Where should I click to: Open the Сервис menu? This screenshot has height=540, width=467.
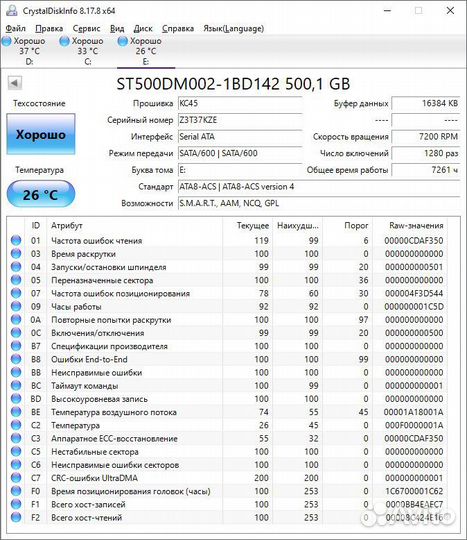[86, 28]
